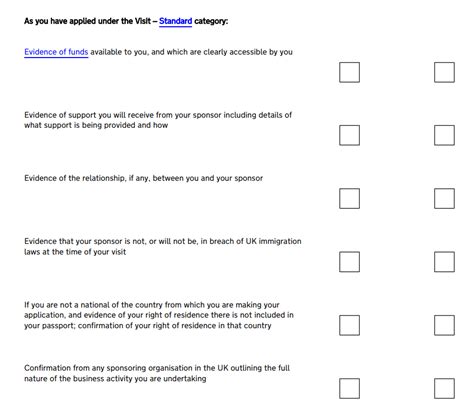Image resolution: width=474 pixels, height=409 pixels.
Task: Toggle right checkbox for right of residence
Action: (444, 325)
